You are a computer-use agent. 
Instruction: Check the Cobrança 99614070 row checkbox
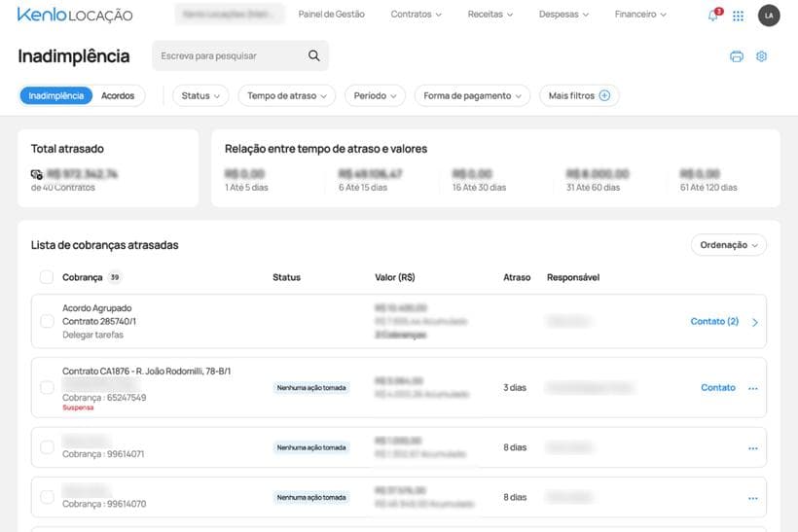pos(47,497)
